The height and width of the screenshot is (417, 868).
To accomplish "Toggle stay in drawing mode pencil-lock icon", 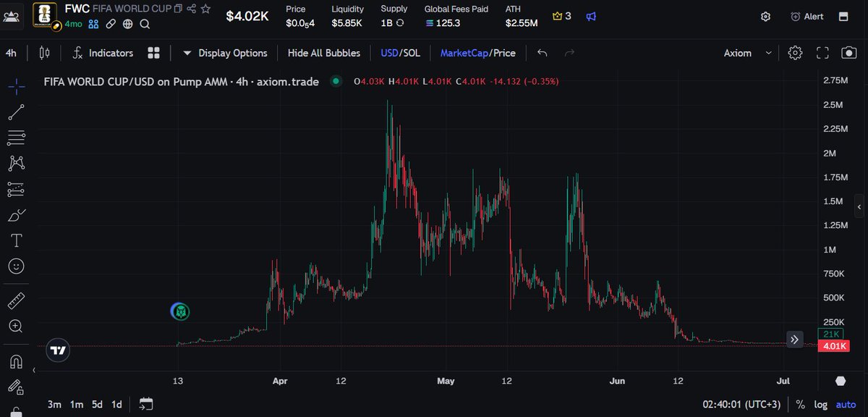I will 16,387.
